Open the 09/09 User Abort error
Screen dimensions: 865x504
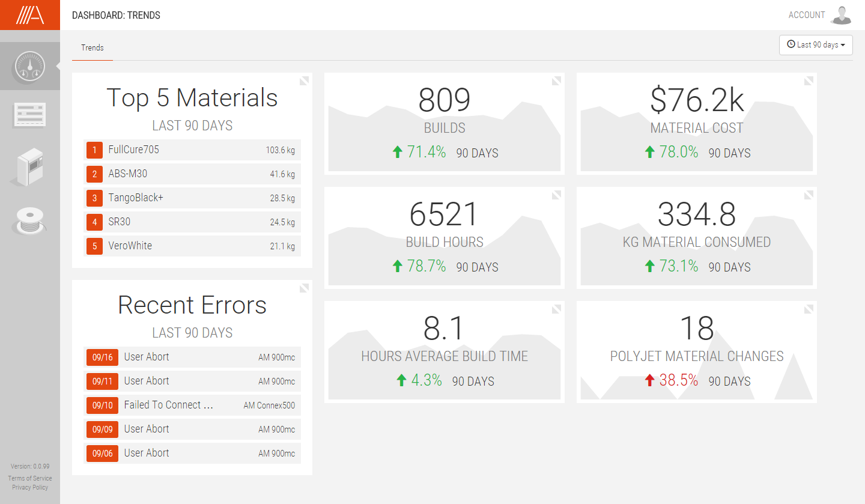(x=192, y=430)
